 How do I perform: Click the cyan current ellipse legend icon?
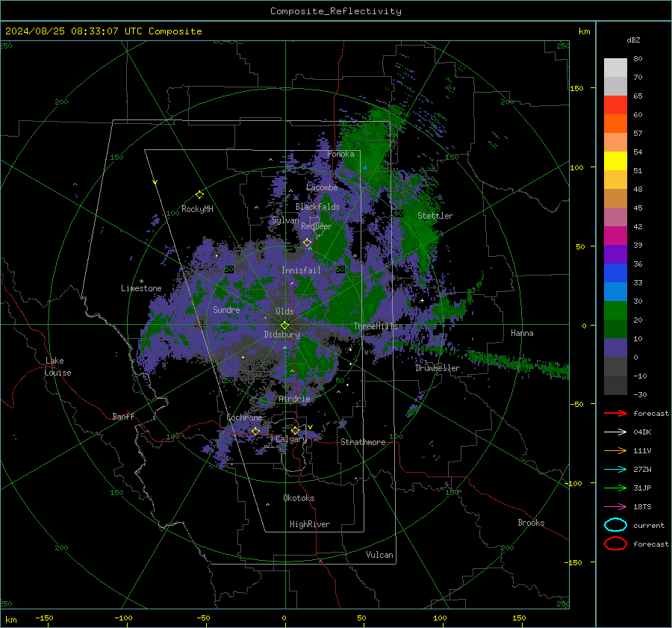(615, 525)
